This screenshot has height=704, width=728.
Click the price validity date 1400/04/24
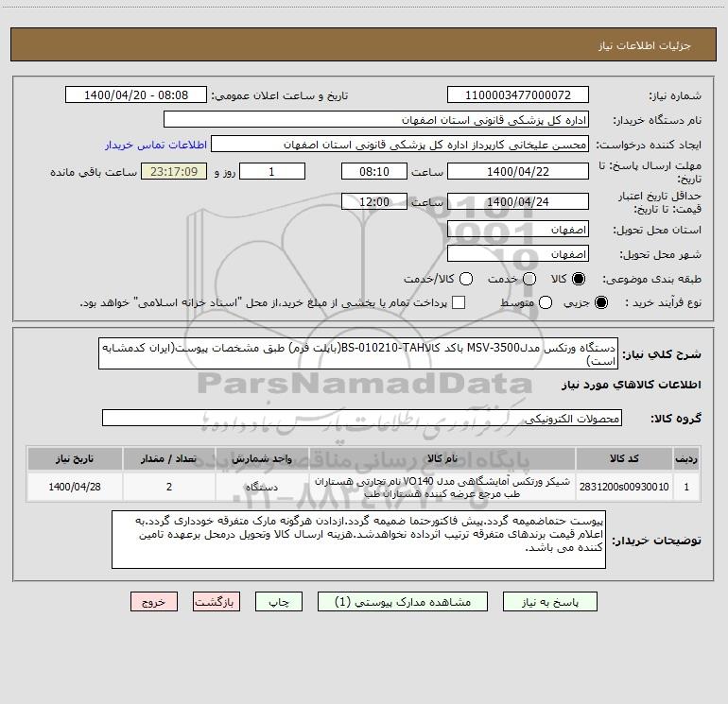click(518, 201)
